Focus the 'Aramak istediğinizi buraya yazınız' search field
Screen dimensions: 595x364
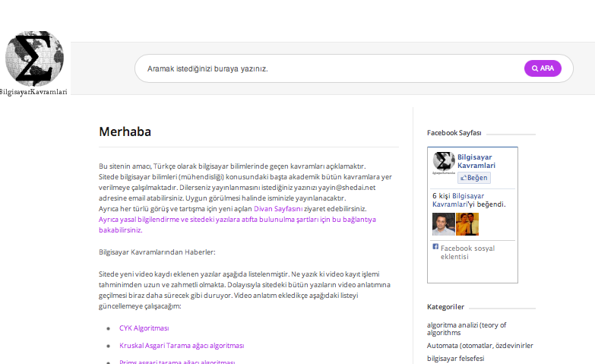329,68
